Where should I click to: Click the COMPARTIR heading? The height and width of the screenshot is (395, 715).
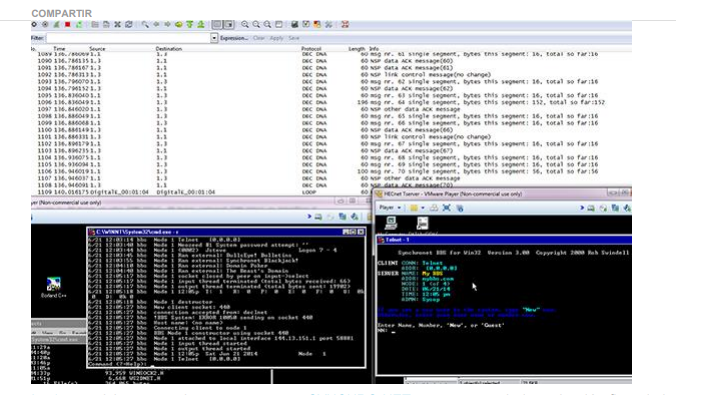(62, 14)
